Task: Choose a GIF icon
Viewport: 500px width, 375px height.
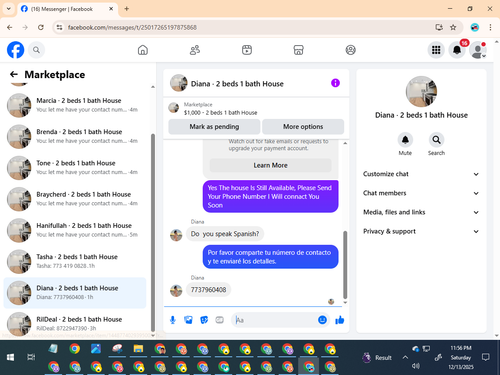Action: pyautogui.click(x=219, y=320)
